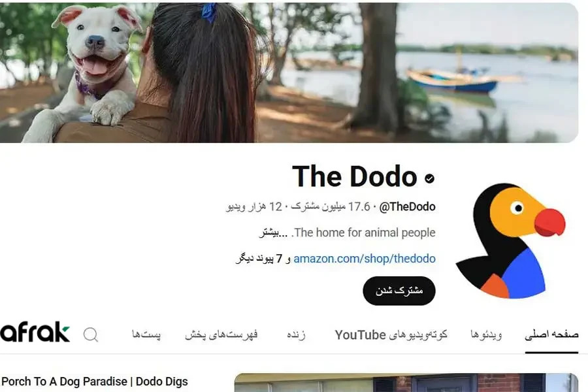Image resolution: width=588 pixels, height=392 pixels.
Task: Click the verified checkmark badge beside The Dodo
Action: tap(430, 178)
